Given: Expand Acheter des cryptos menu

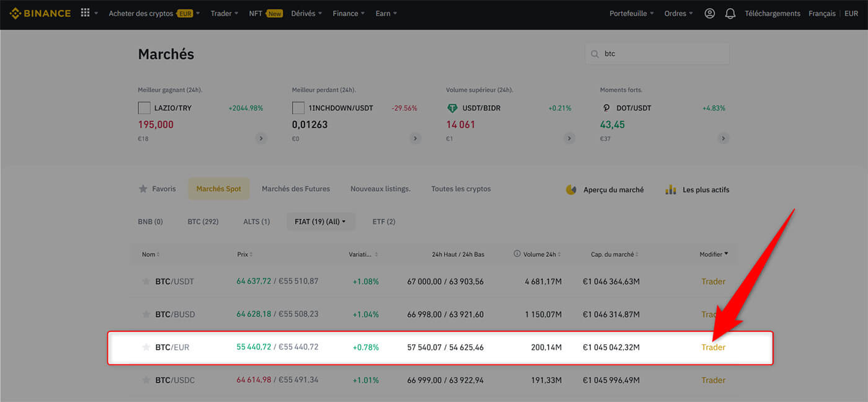Looking at the screenshot, I should (154, 13).
